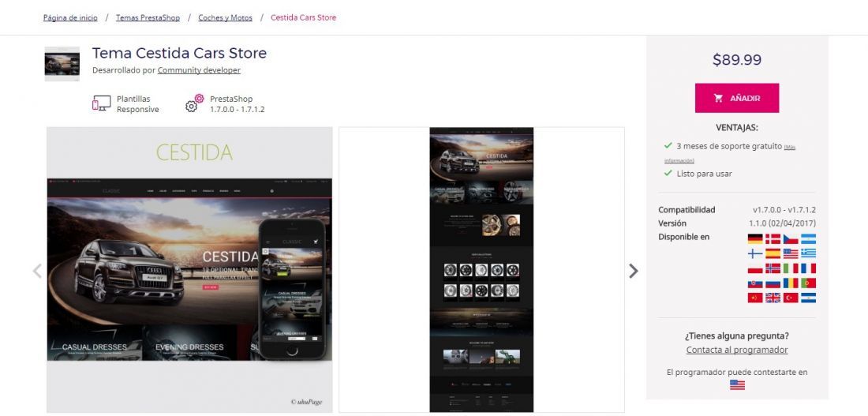Click the Russian flag icon
Screen dimensions: 868x416
(x=773, y=283)
